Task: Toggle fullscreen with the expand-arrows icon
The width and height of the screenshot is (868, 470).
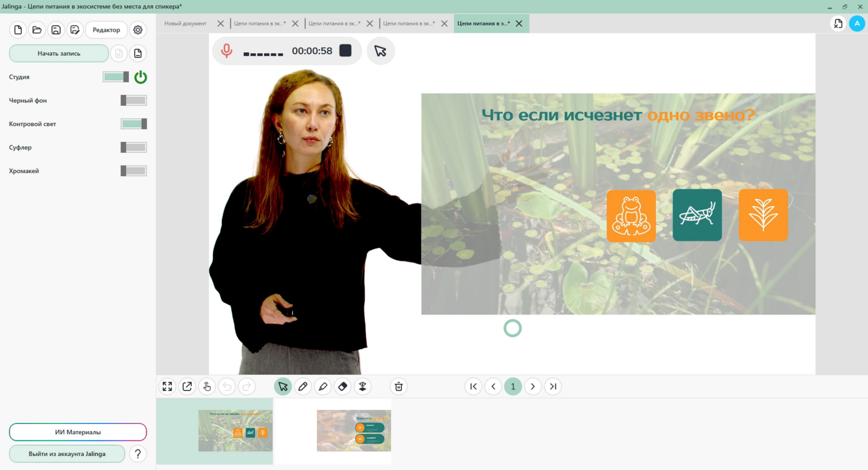Action: (x=167, y=386)
